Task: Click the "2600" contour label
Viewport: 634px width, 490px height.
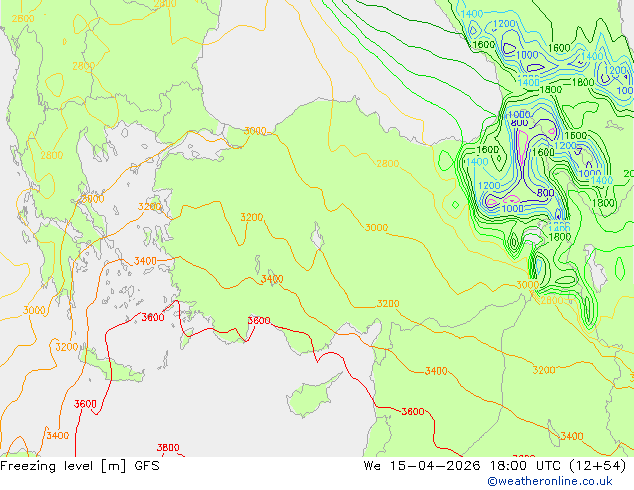Action: 23,19
